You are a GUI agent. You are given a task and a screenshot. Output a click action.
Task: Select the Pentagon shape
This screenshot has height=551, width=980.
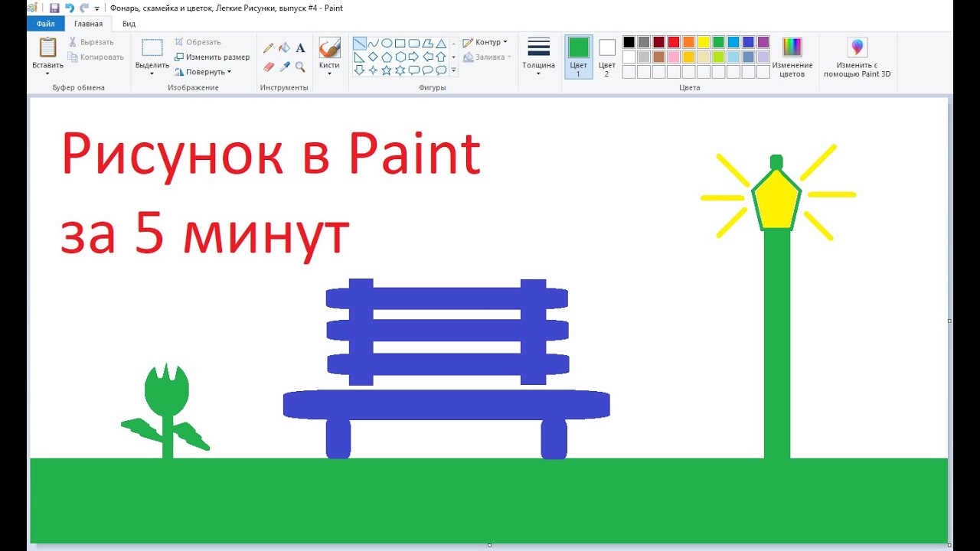pos(387,57)
